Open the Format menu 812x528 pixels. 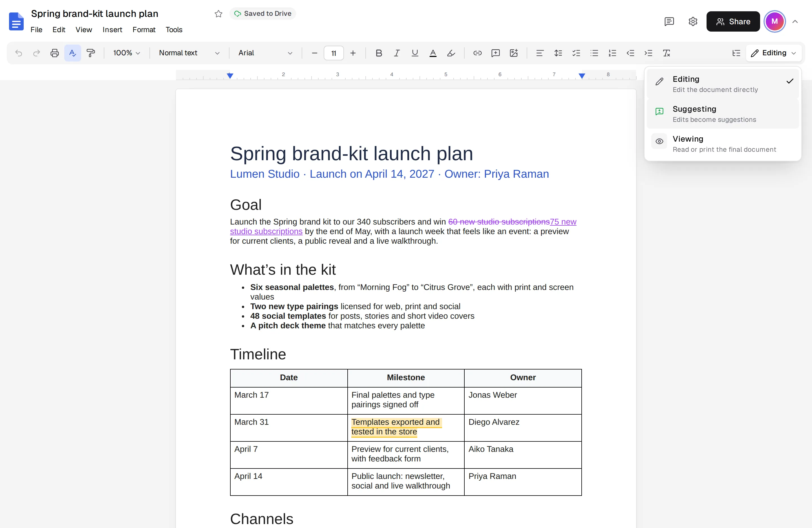144,30
